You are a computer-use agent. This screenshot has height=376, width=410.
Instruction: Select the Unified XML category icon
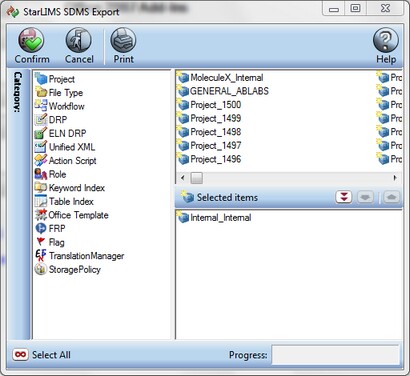coord(41,147)
